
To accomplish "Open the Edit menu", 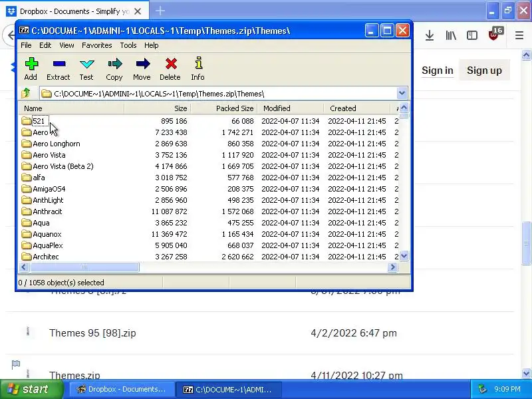I will pos(45,45).
